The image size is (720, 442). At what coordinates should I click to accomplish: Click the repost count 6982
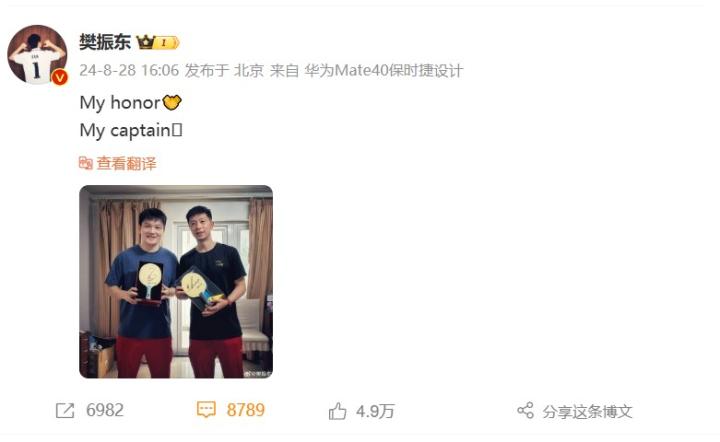click(105, 410)
